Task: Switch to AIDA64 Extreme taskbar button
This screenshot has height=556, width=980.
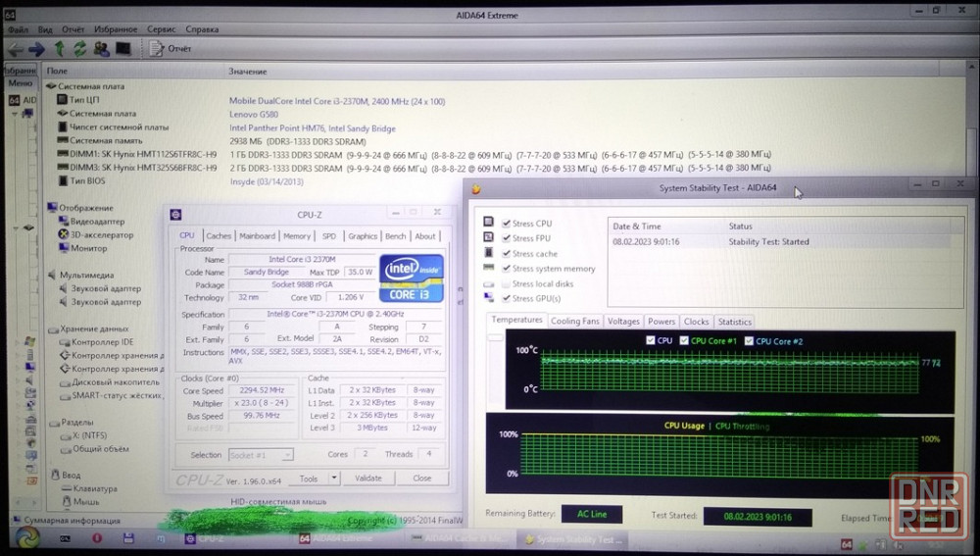Action: coord(335,538)
